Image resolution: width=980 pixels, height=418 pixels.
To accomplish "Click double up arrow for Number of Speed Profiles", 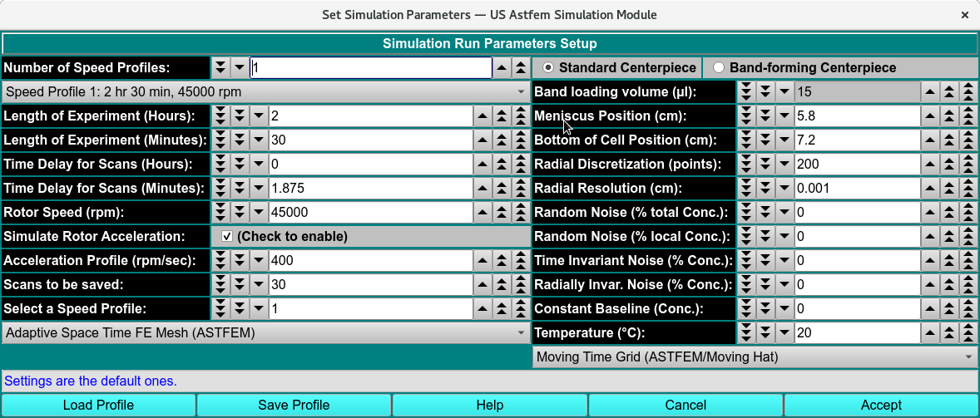I will (521, 67).
